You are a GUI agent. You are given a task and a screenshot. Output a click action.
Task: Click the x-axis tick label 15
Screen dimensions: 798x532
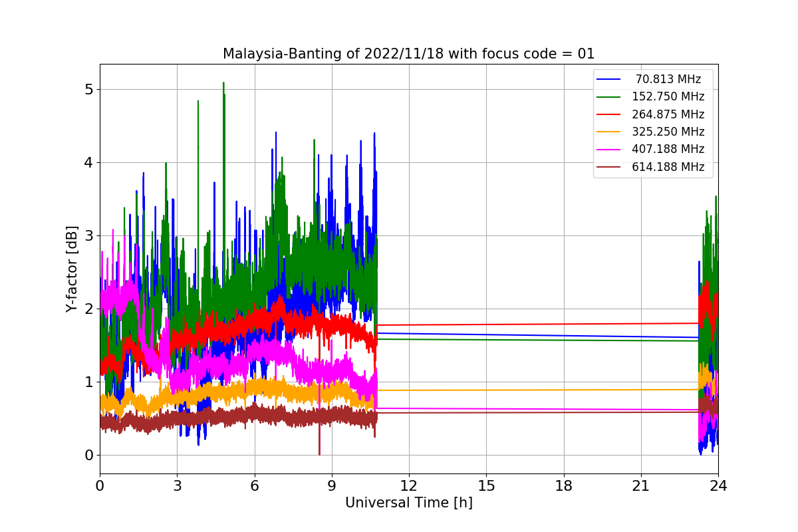(486, 485)
